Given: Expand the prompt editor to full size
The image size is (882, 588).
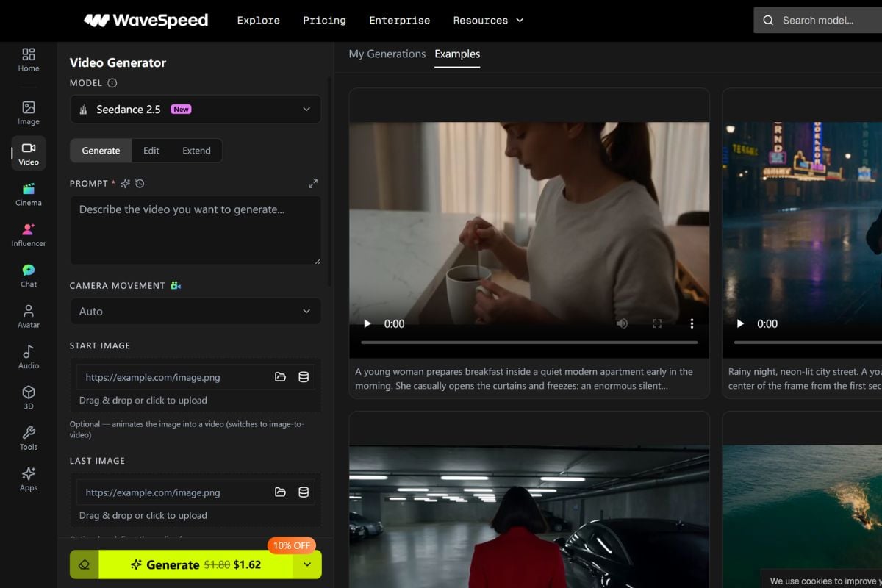Looking at the screenshot, I should 313,184.
